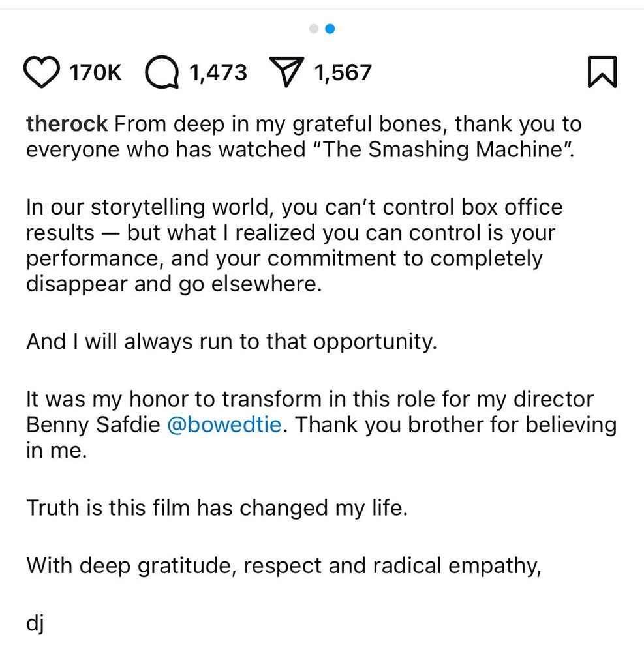This screenshot has height=652, width=644.
Task: Open the @bowedtie mention link
Action: tap(224, 425)
